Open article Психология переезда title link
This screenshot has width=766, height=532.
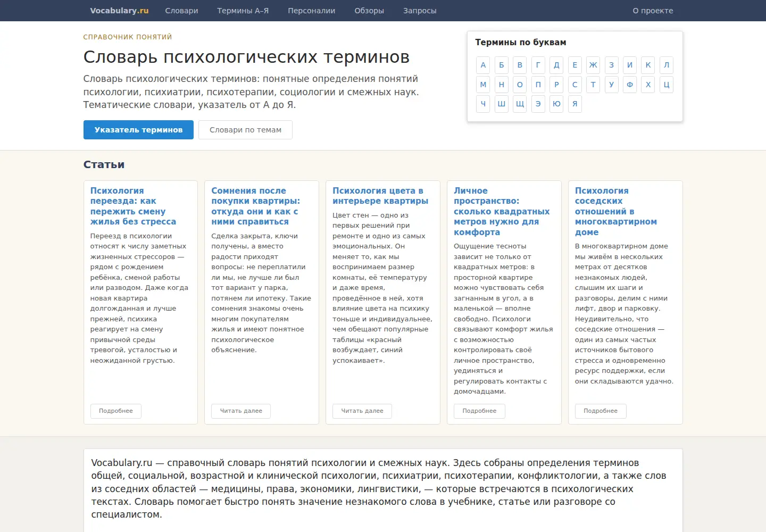point(133,206)
